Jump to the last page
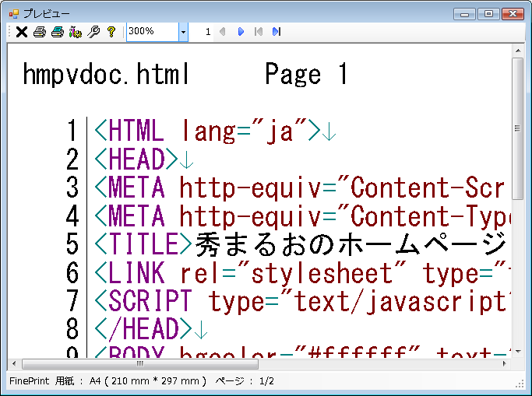Screen dimensions: 532x396 (277, 32)
